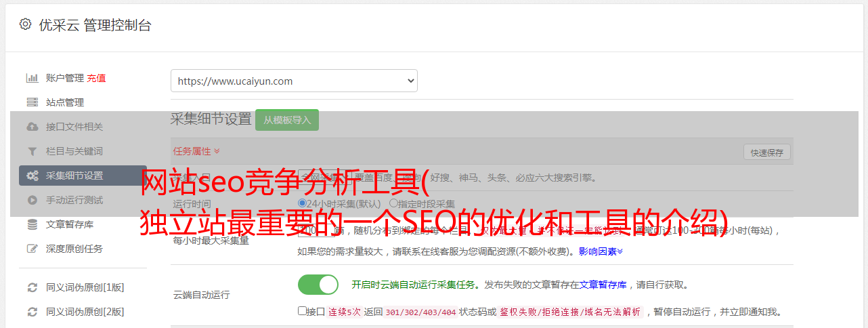The width and height of the screenshot is (868, 328).
Task: Click the server icon for 站点管理
Action: pyautogui.click(x=32, y=102)
